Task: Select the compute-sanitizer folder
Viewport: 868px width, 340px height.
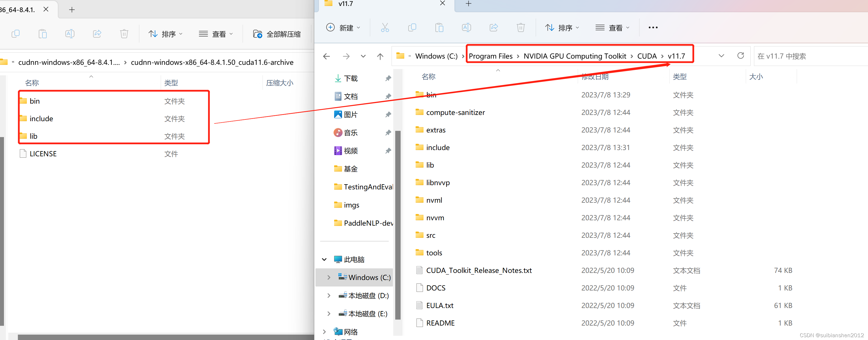Action: (x=455, y=112)
